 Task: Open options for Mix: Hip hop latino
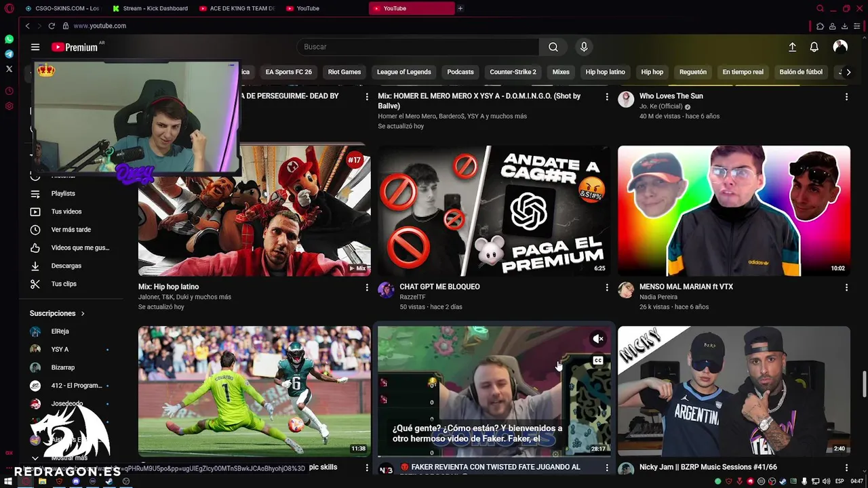click(x=367, y=287)
